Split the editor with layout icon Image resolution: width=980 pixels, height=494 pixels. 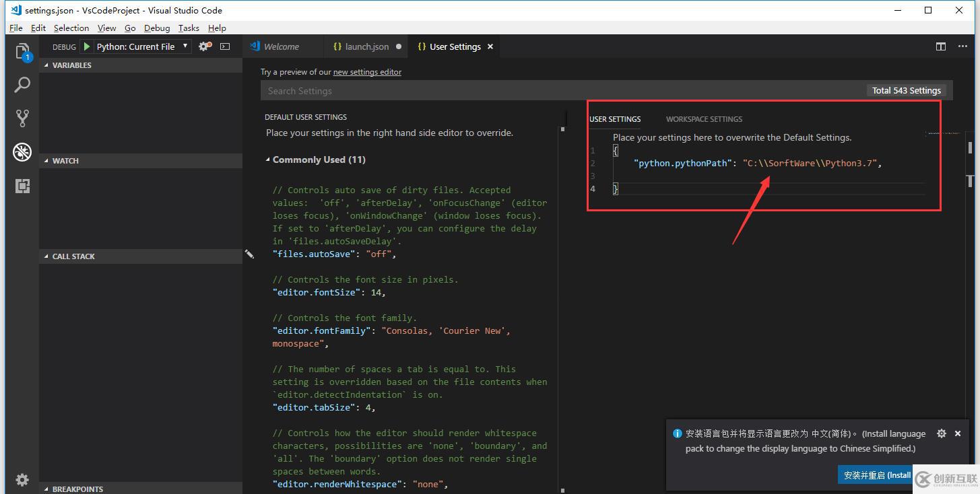click(x=941, y=46)
